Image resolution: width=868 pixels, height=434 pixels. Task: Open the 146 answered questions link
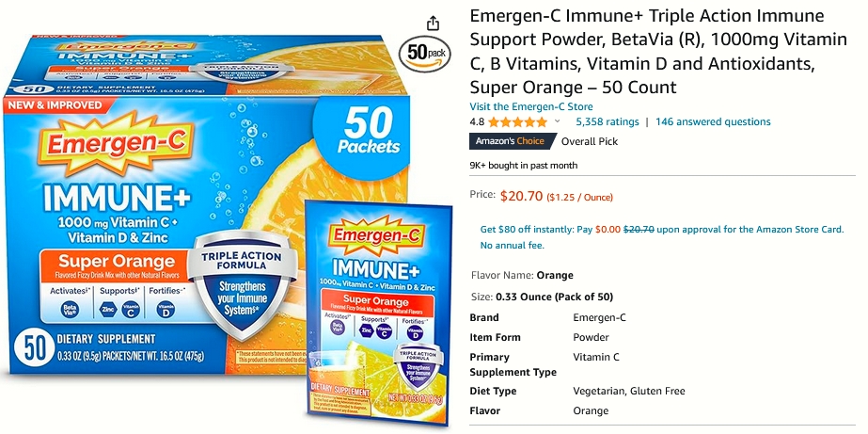(x=713, y=122)
